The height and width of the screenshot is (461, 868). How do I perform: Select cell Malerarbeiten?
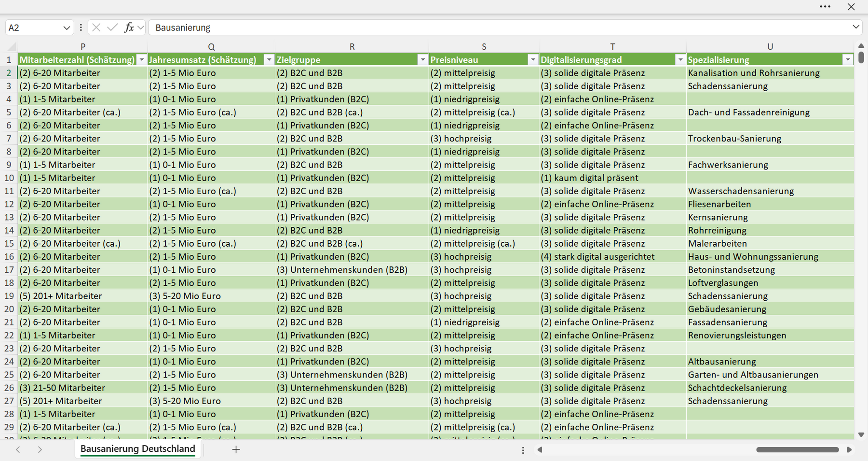[x=770, y=243]
